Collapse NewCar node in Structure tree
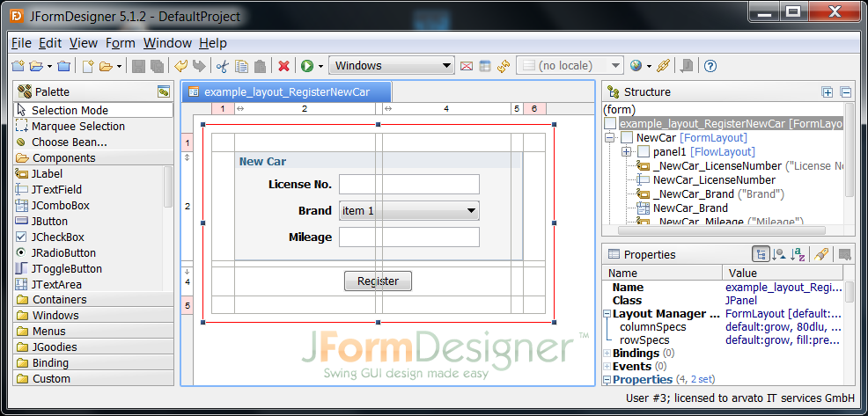 (610, 137)
